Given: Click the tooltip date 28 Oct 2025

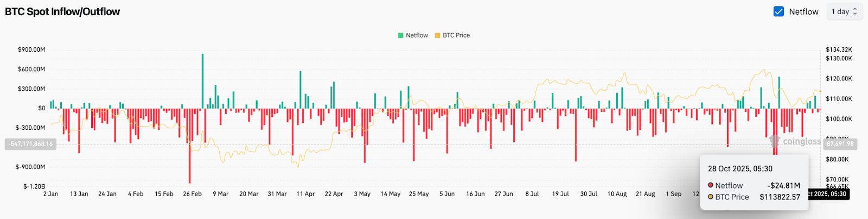Looking at the screenshot, I should (740, 168).
